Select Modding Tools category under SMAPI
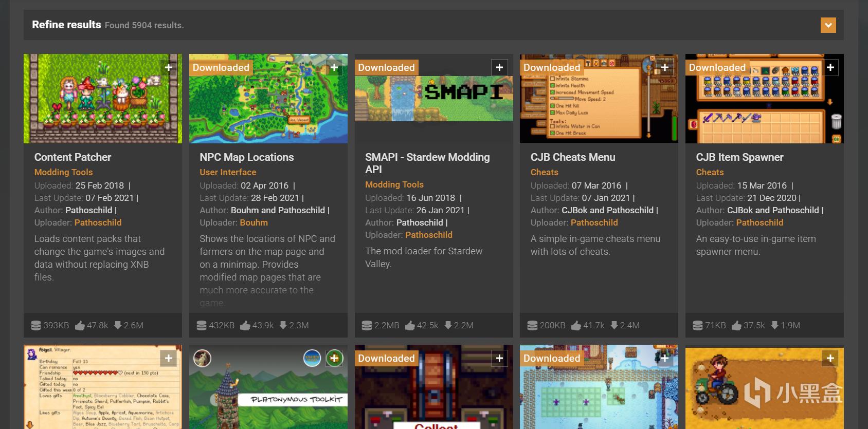Viewport: 868px width, 429px height. [394, 184]
